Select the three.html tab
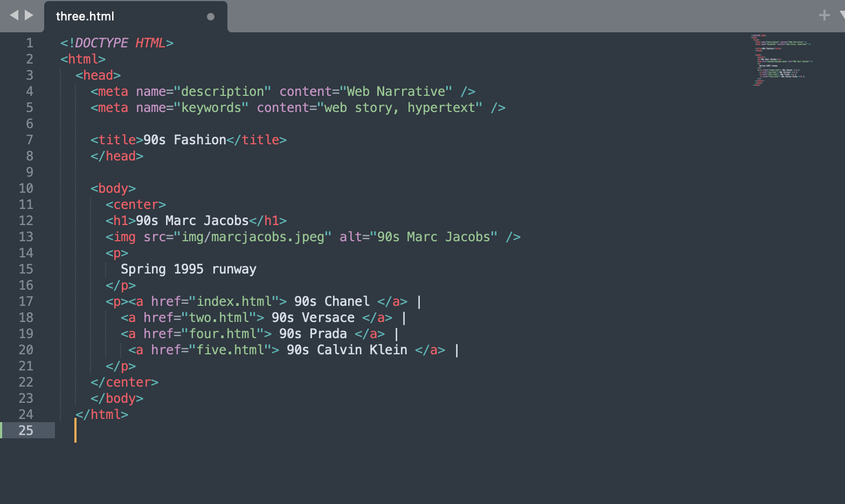845x504 pixels. point(136,17)
